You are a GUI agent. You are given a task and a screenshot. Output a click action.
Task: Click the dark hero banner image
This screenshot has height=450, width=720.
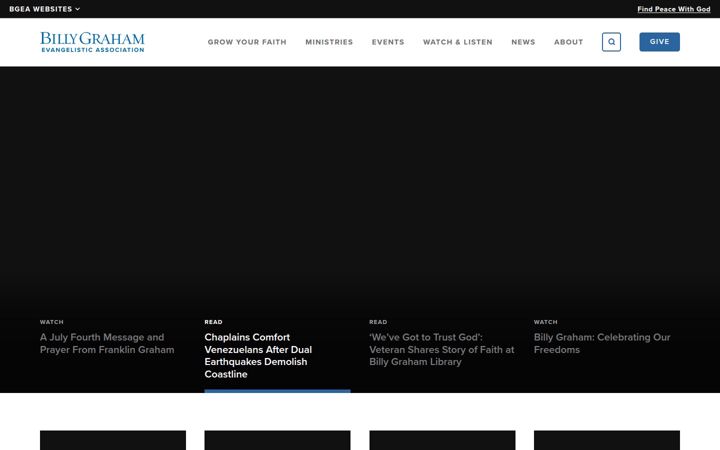360,184
